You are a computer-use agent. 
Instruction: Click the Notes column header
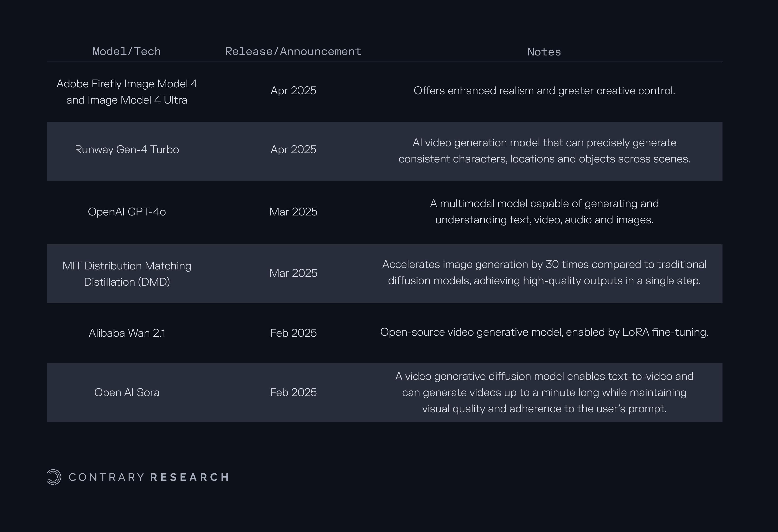[544, 52]
